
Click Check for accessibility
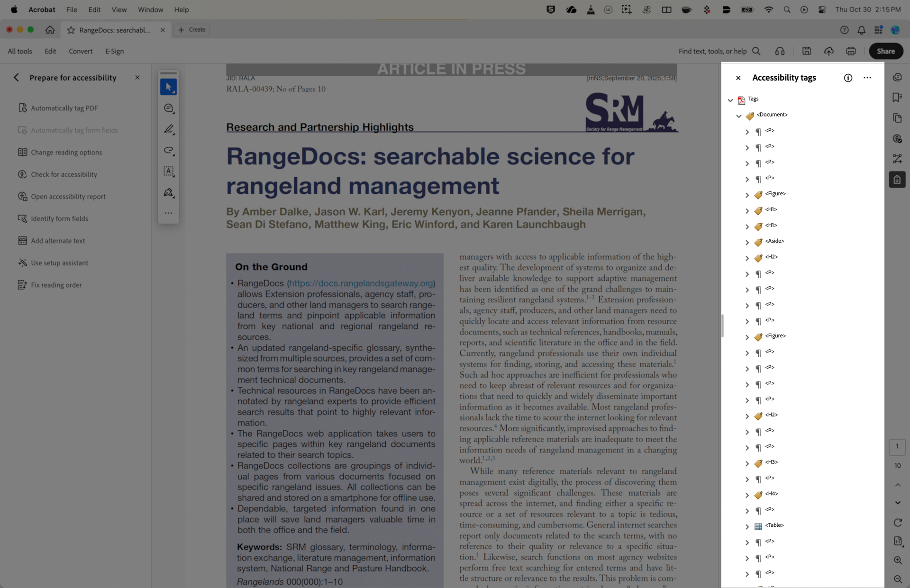point(64,174)
